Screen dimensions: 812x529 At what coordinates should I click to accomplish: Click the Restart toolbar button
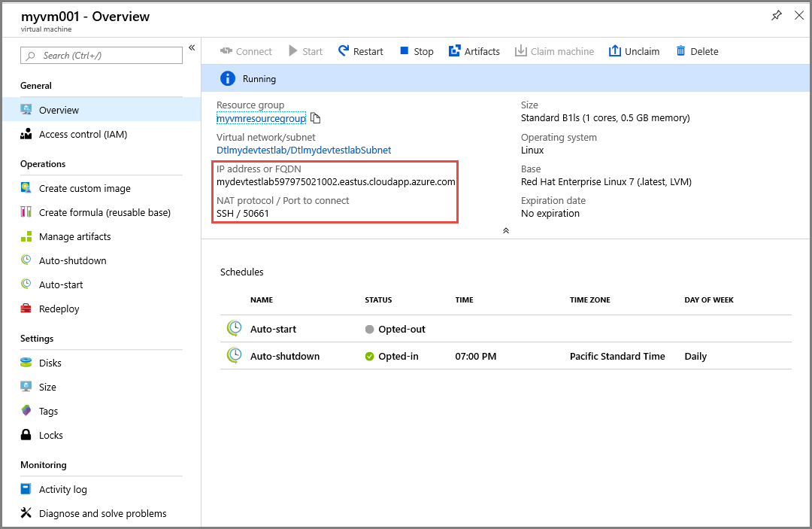(x=360, y=51)
